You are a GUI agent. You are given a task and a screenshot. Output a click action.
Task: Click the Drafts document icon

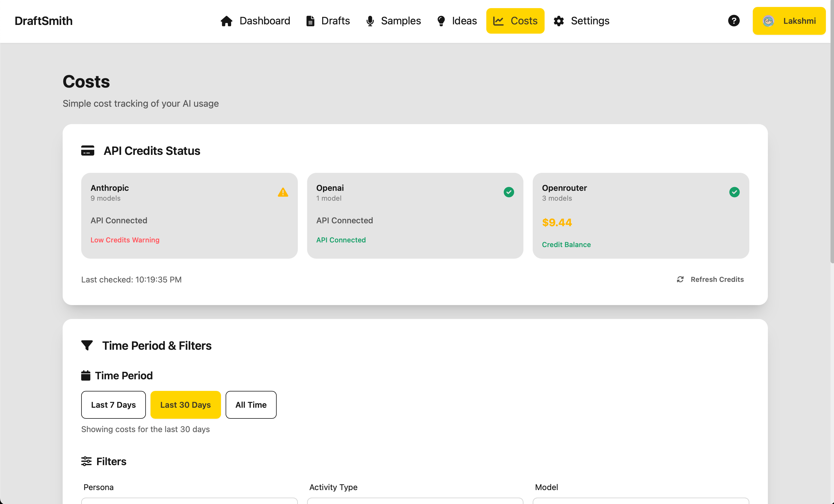310,21
